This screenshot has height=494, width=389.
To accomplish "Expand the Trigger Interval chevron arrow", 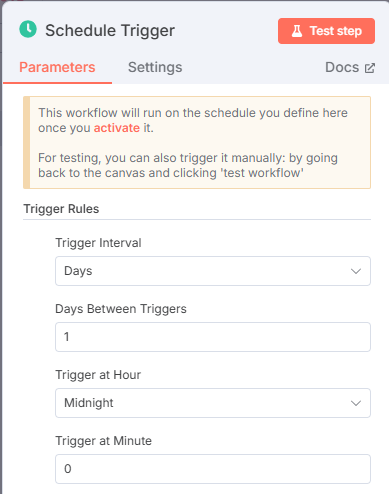I will tap(356, 271).
